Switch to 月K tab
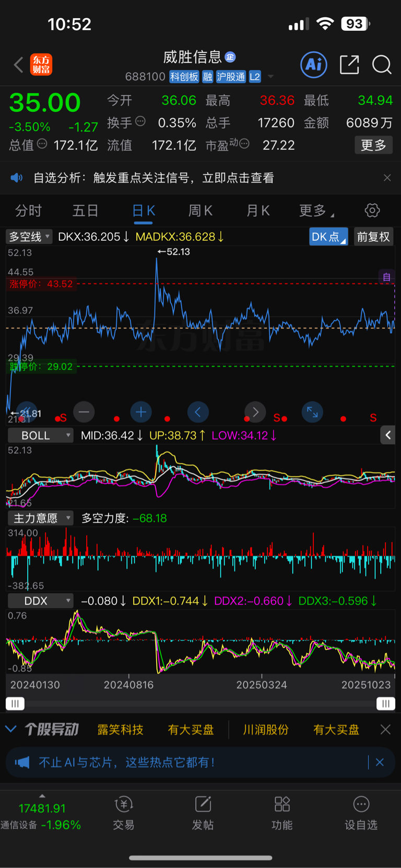The width and height of the screenshot is (401, 868). tap(258, 210)
